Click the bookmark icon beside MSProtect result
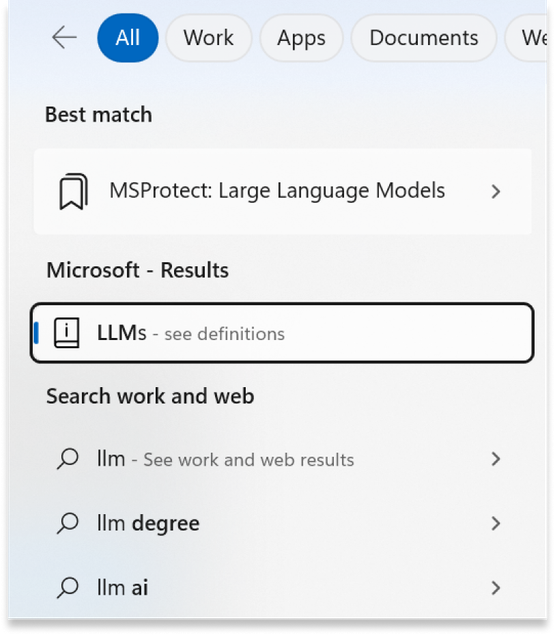 pos(73,192)
